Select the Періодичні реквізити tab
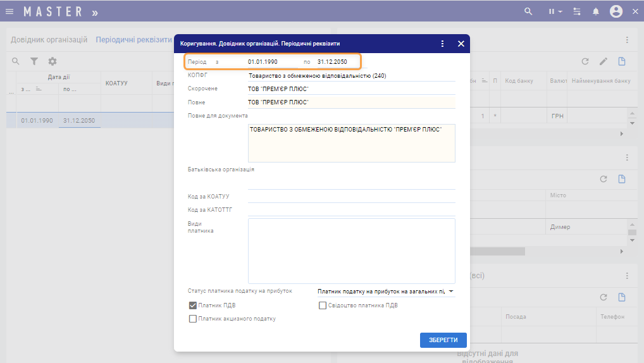The image size is (644, 363). pos(133,39)
